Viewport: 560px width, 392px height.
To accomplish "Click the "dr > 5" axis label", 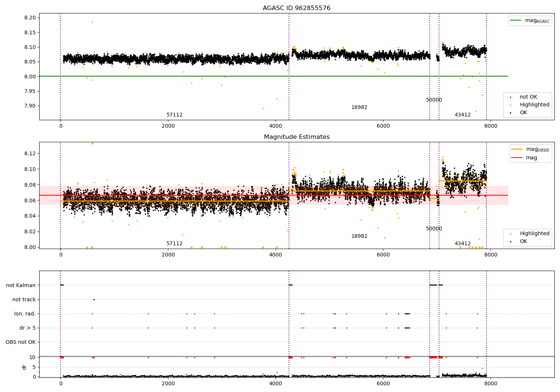I will click(28, 328).
